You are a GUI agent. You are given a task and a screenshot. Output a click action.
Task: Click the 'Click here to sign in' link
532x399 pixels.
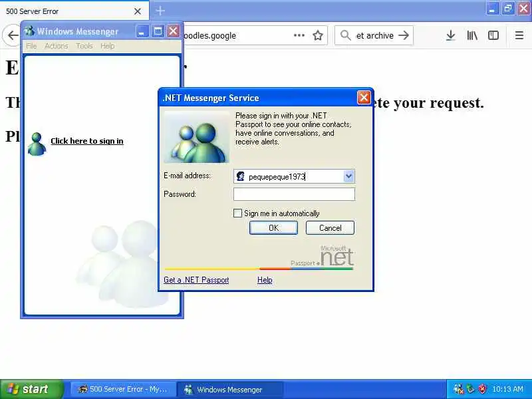(x=87, y=141)
